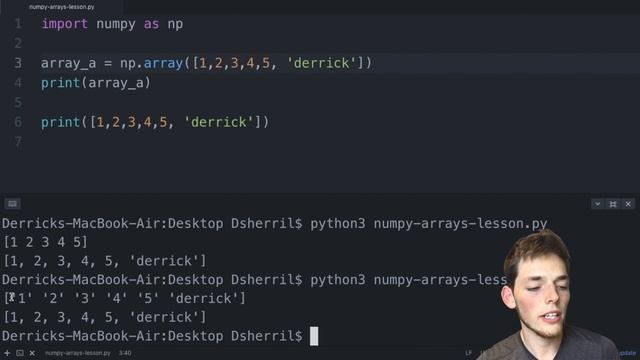Click line number 6 in the gutter

click(18, 122)
